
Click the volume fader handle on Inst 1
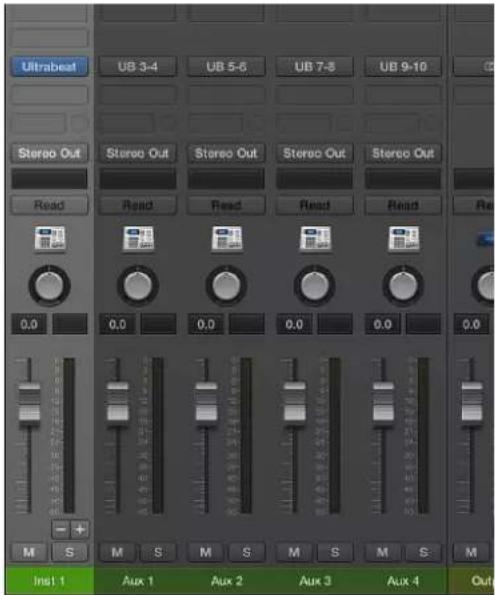(29, 402)
